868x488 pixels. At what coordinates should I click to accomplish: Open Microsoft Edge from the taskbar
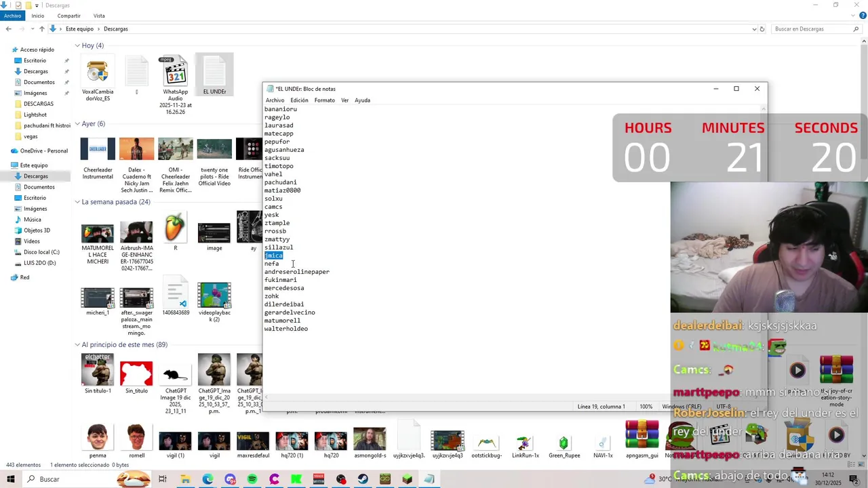(208, 479)
